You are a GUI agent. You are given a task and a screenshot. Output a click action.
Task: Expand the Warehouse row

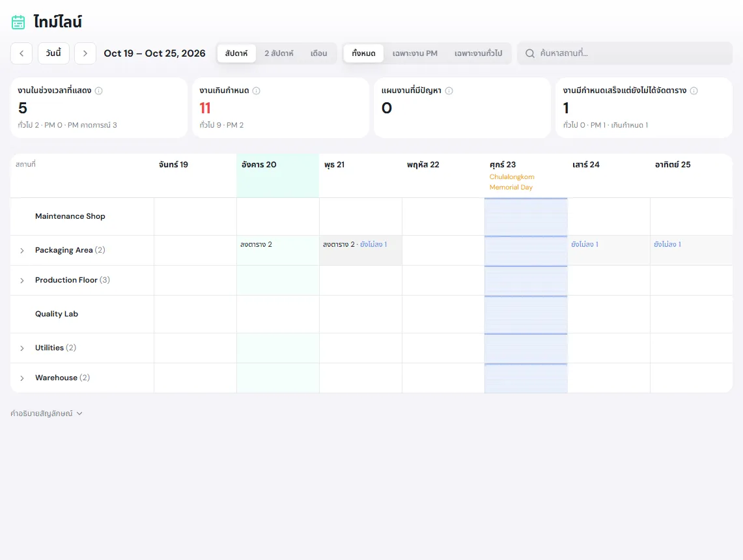[21, 378]
